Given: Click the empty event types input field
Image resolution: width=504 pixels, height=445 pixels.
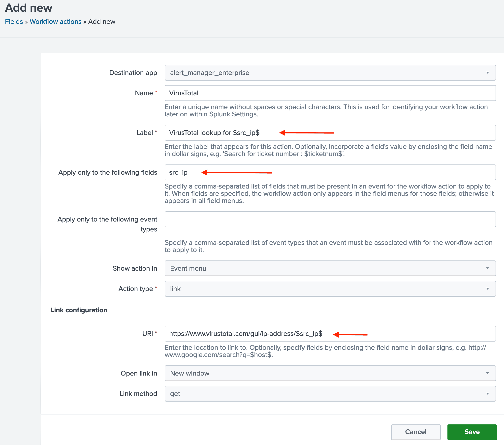Looking at the screenshot, I should (x=330, y=219).
